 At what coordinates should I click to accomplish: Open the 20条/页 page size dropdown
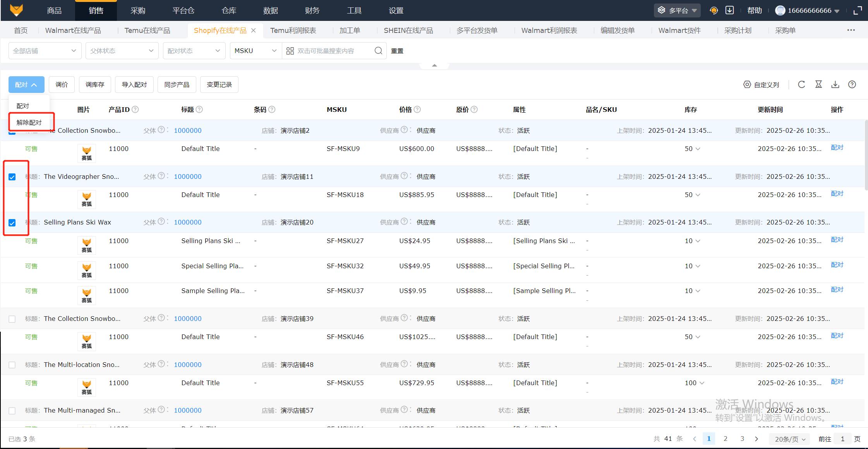tap(790, 439)
